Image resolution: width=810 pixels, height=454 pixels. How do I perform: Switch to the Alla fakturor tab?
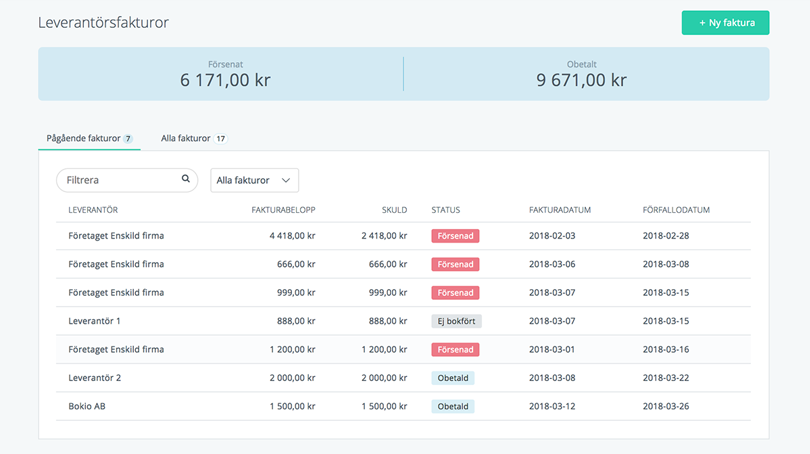pos(193,138)
